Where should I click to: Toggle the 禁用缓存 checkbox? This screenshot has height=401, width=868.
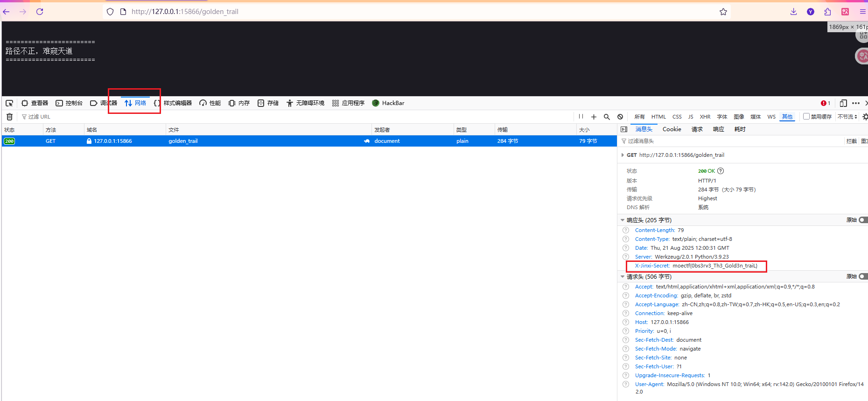click(x=806, y=116)
